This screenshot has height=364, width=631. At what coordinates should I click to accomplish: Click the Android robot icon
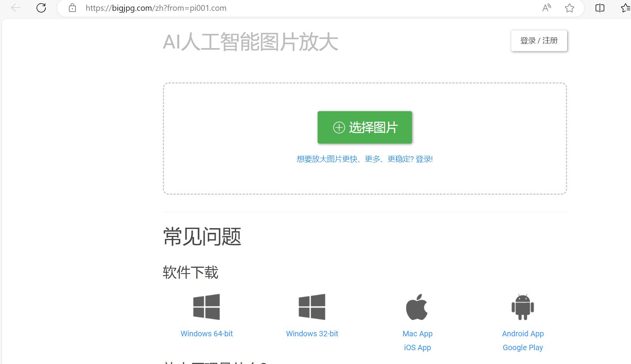point(523,307)
